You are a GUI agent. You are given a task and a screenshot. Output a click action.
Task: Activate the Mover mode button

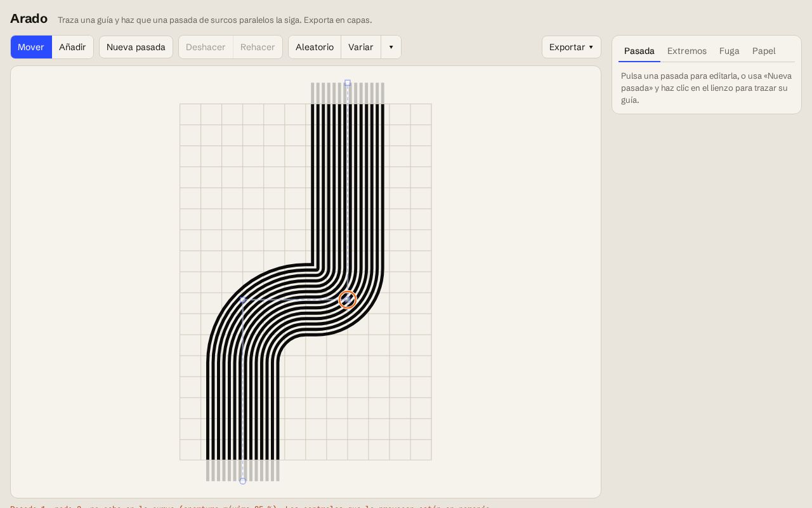point(31,47)
